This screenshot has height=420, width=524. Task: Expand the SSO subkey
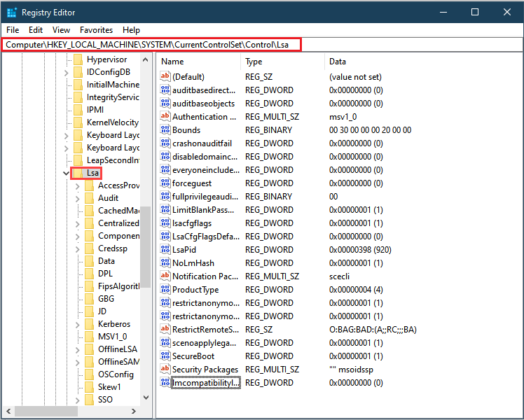78,400
